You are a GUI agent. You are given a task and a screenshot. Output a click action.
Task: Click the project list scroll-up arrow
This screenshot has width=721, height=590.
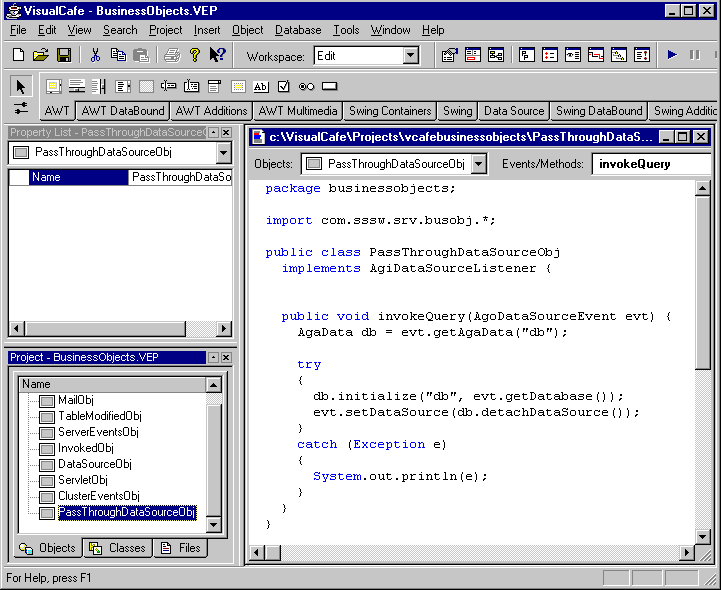click(213, 385)
